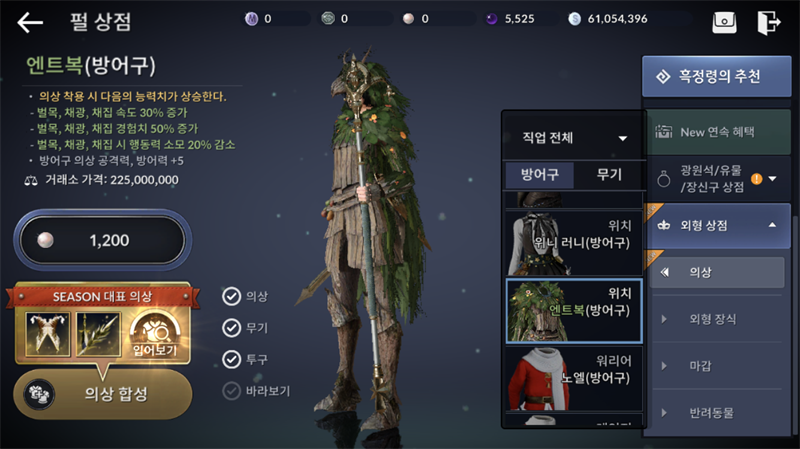This screenshot has height=449, width=800.
Task: Click the 의상 합성 button
Action: (103, 394)
